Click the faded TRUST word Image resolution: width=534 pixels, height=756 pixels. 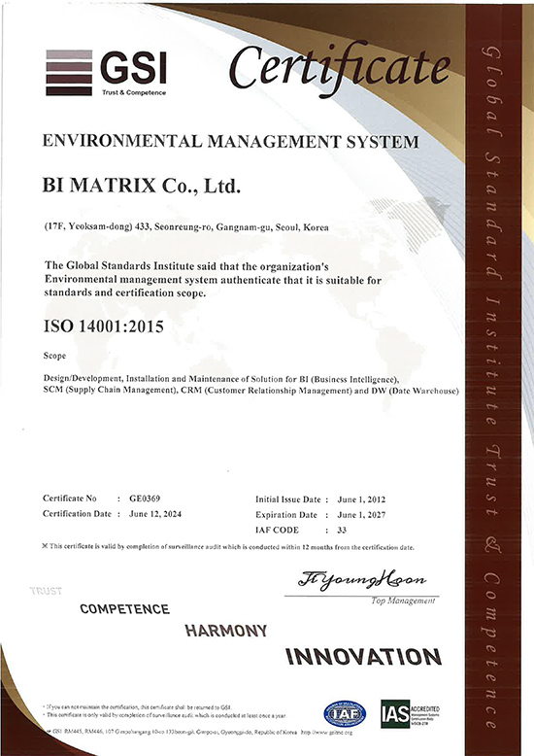(46, 591)
